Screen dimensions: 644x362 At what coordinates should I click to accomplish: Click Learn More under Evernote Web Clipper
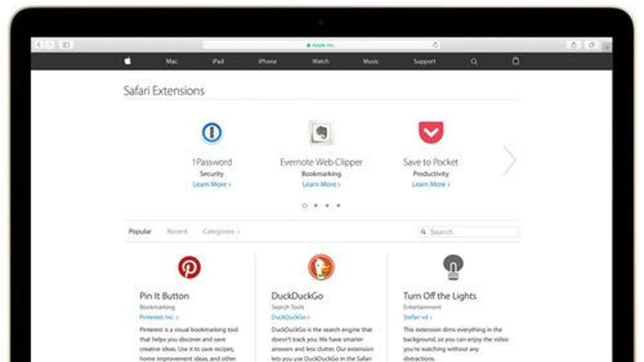point(321,185)
